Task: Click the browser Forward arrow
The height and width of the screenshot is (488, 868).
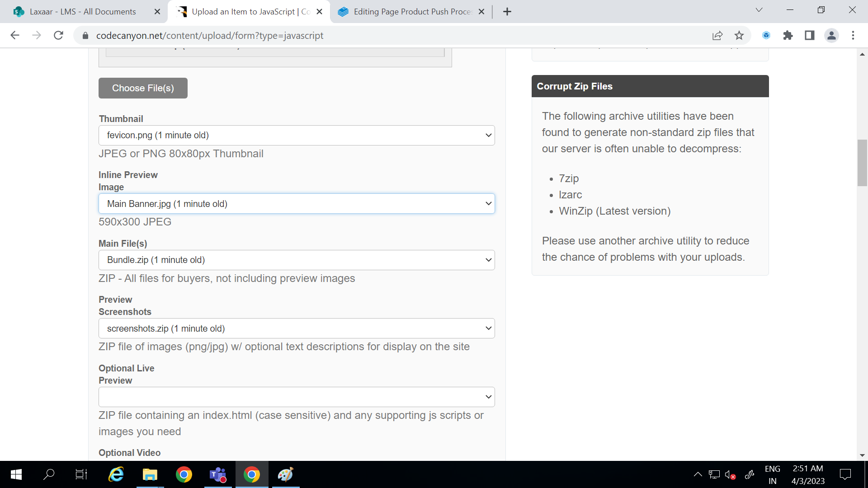Action: tap(37, 35)
